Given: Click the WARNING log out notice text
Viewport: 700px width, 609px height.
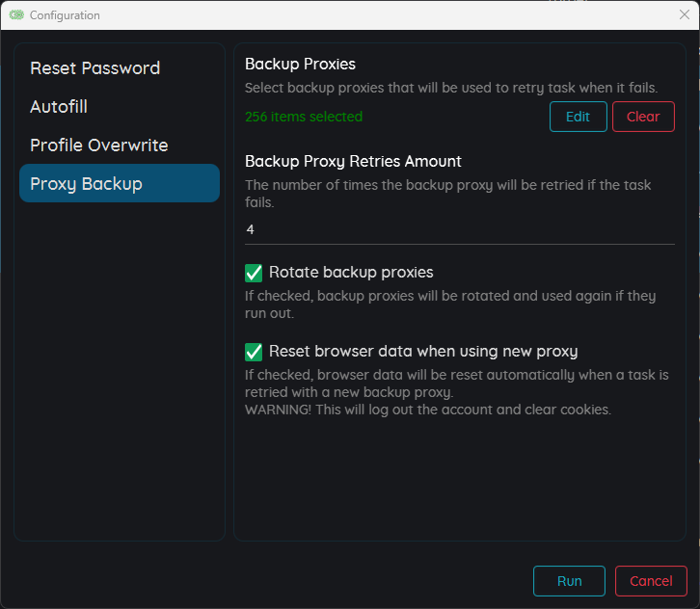Looking at the screenshot, I should coord(428,410).
